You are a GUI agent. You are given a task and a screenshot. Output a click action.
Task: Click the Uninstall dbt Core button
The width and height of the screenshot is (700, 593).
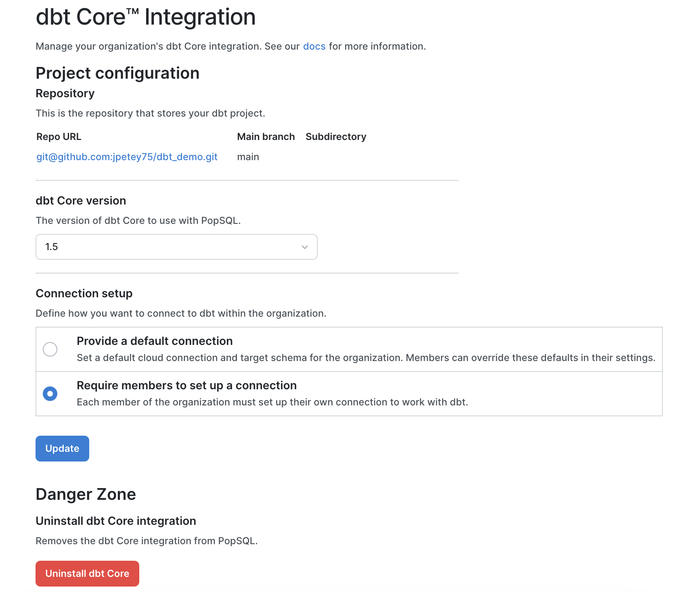click(x=87, y=574)
